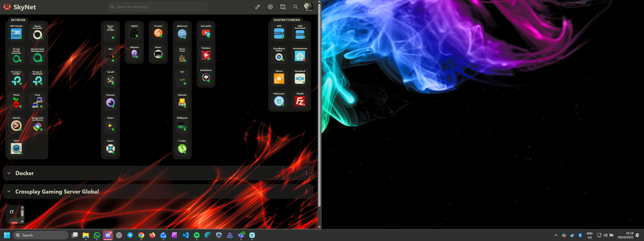
Task: Open Google Find my Devices
Action: click(x=37, y=124)
